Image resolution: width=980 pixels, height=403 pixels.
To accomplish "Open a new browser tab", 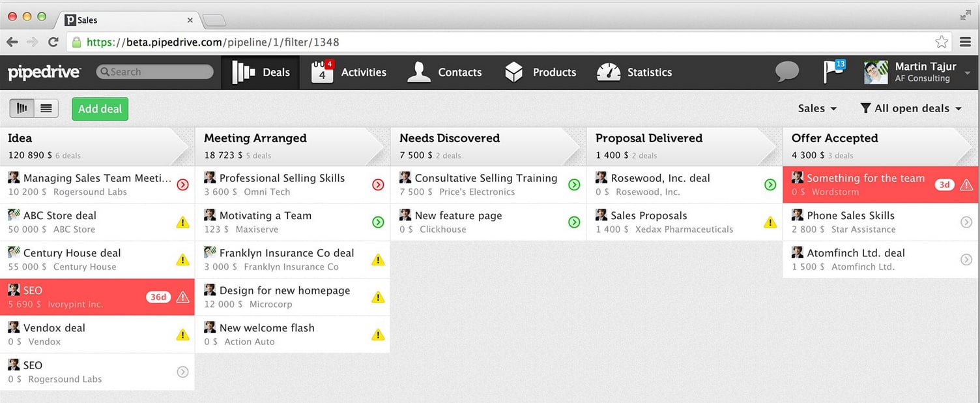I will [214, 21].
